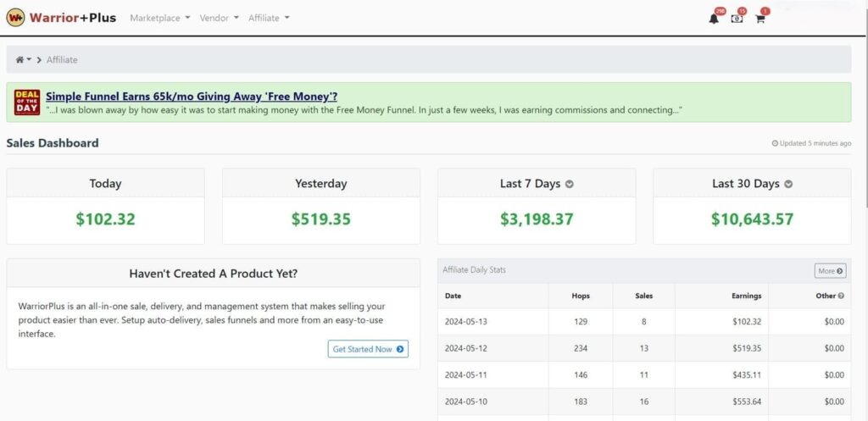Click the More button in Affiliate Daily Stats
This screenshot has height=421, width=868.
pyautogui.click(x=831, y=271)
